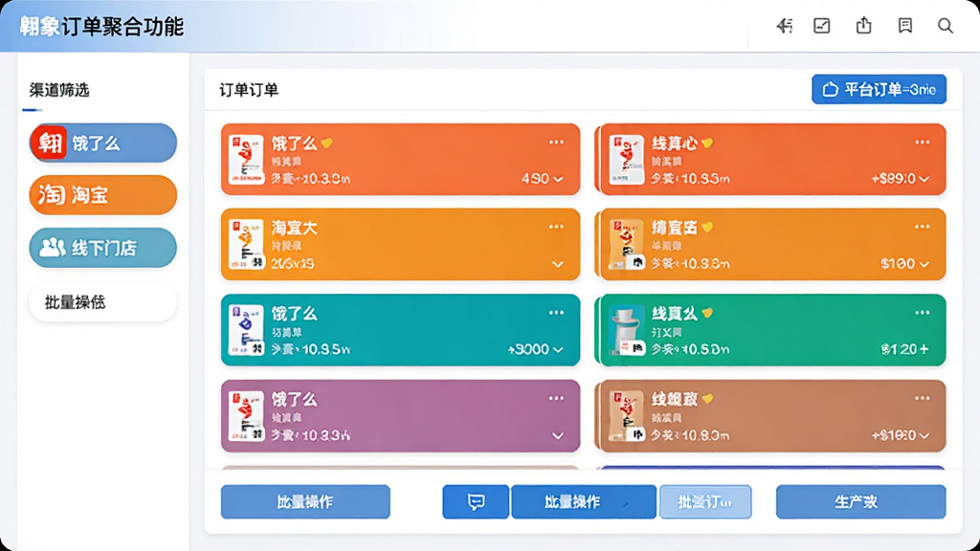Open more options on brown +$16:0 card
Image resolution: width=980 pixels, height=551 pixels.
tap(923, 398)
